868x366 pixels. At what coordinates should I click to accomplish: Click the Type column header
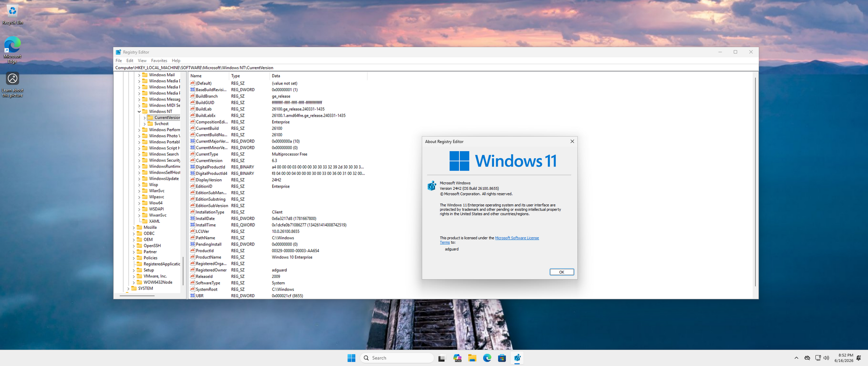coord(249,76)
